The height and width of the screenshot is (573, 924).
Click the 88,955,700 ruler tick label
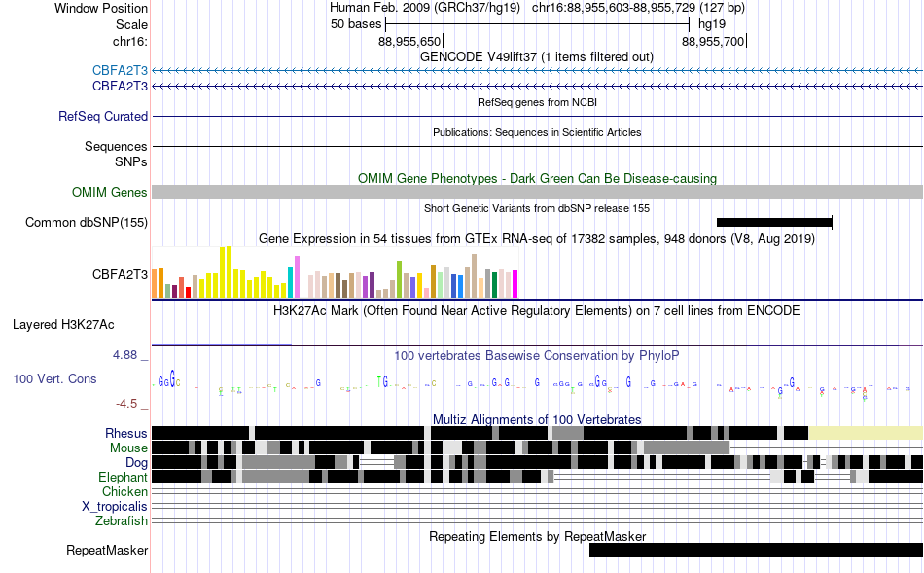tap(713, 42)
